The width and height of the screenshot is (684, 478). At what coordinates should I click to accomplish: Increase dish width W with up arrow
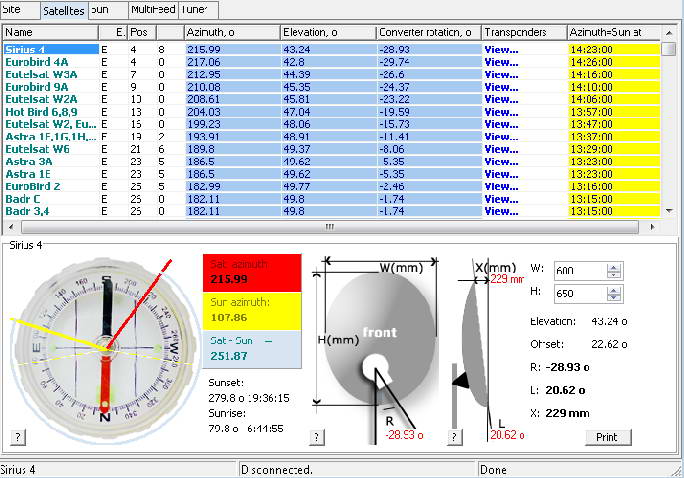click(614, 267)
